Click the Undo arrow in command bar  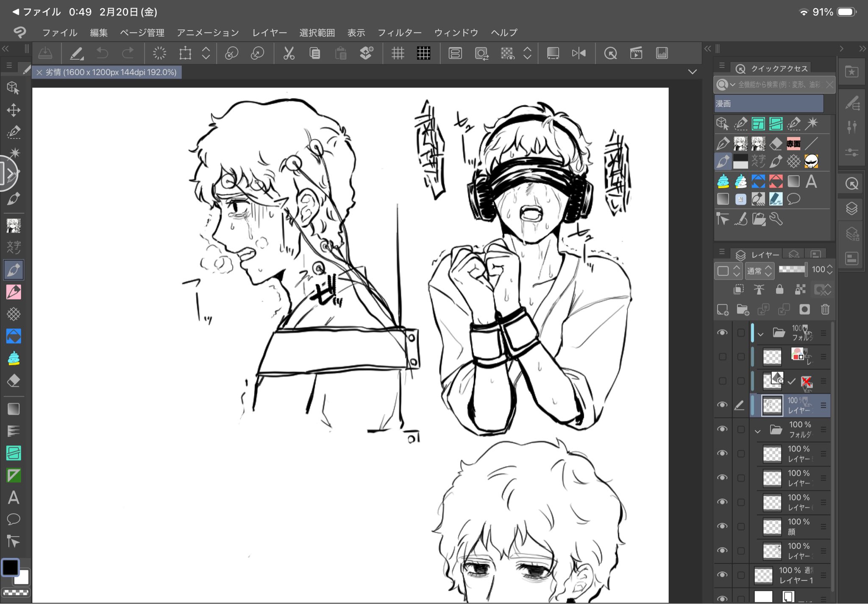coord(102,53)
